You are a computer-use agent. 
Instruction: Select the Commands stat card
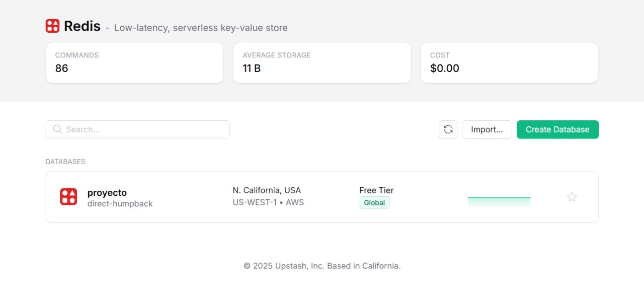click(134, 62)
